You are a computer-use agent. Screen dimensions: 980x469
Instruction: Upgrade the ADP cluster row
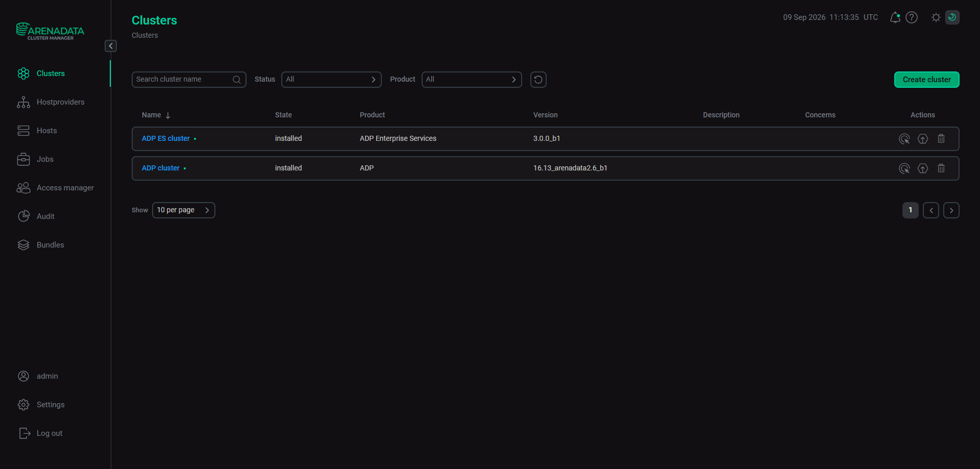[923, 168]
